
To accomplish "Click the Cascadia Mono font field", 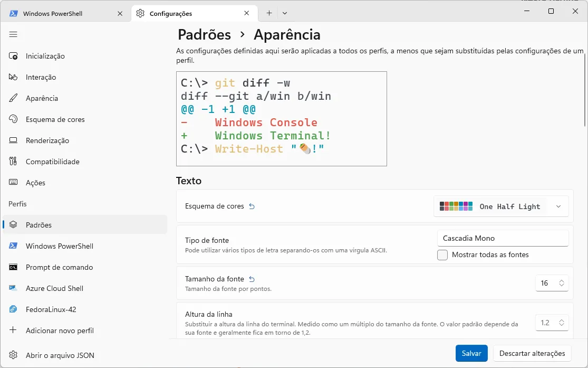I will 503,238.
